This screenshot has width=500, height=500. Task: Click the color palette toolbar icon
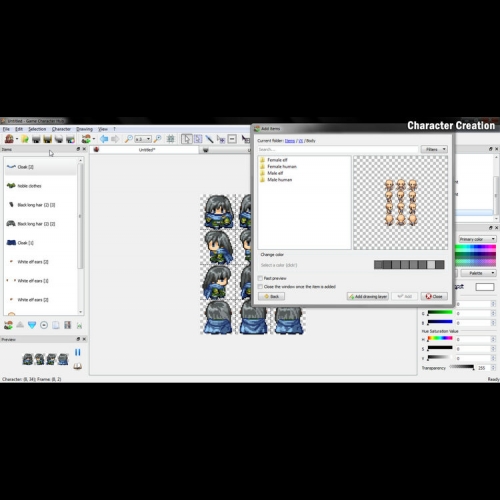pyautogui.click(x=70, y=139)
